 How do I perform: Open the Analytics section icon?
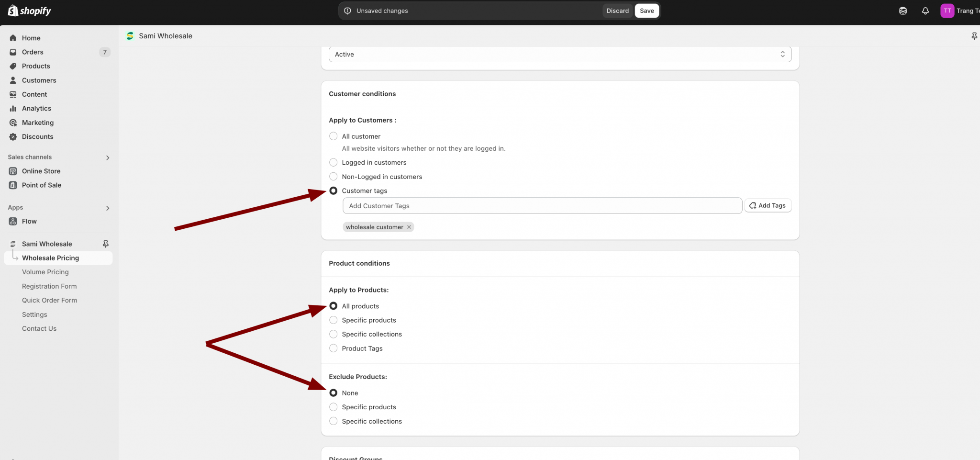tap(13, 109)
